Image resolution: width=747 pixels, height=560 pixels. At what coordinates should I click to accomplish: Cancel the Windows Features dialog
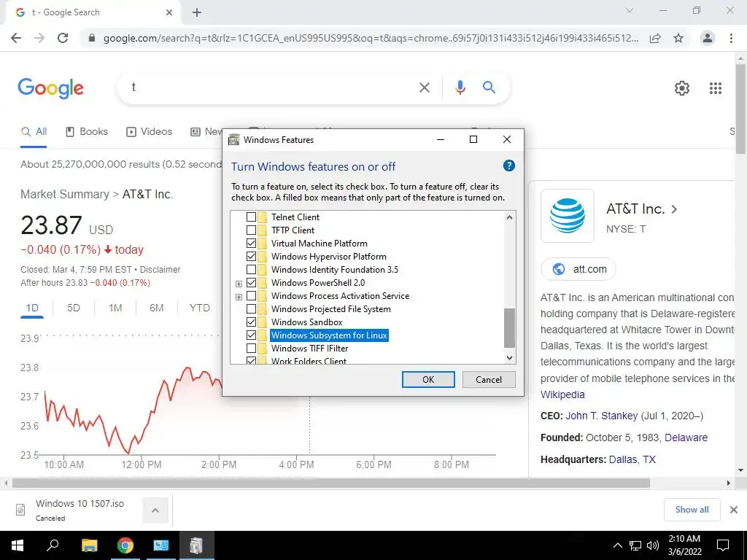pos(489,379)
